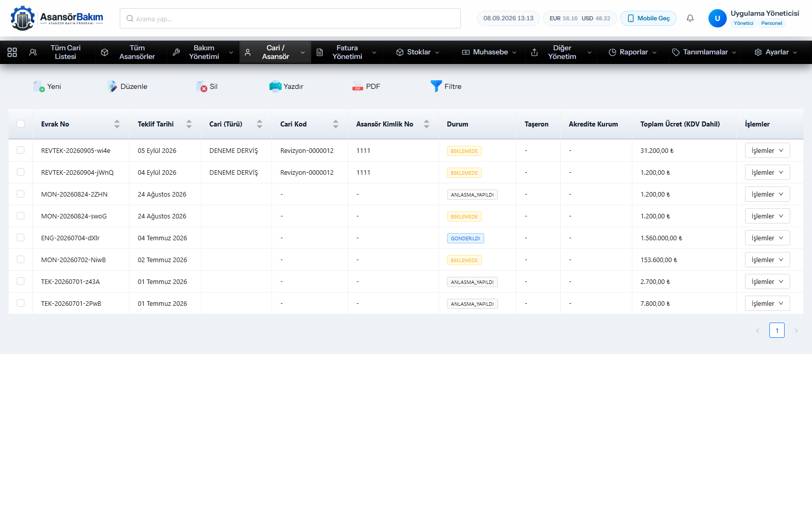The height and width of the screenshot is (508, 812).
Task: Open the Muhasebe menu
Action: tap(489, 52)
